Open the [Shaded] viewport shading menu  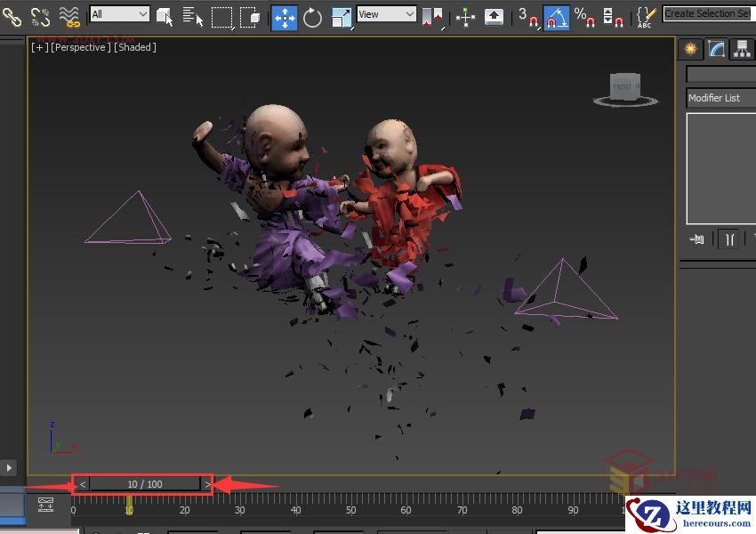135,47
